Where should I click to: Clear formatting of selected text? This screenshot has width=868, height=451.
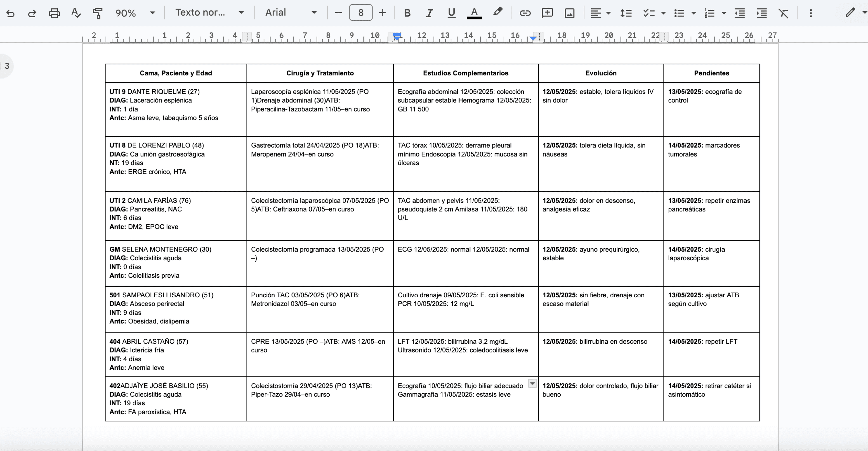click(783, 13)
